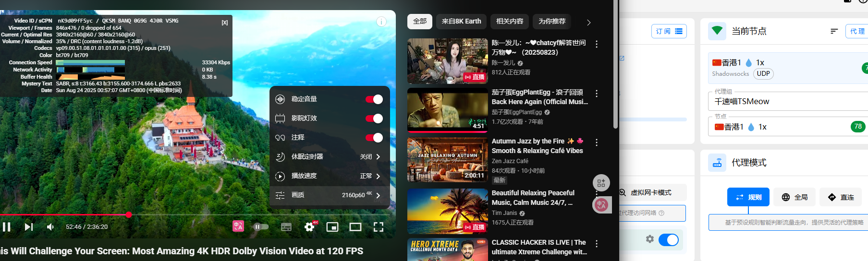Open the sunset beach live thumbnail by Tim Janis
The width and height of the screenshot is (868, 261).
(x=448, y=211)
